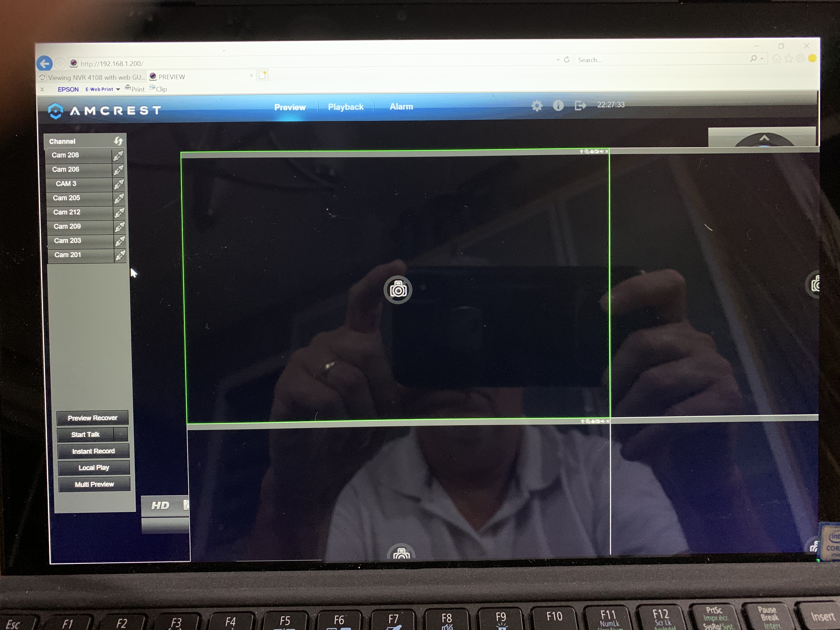Click the browser Back arrow
Viewport: 840px width, 630px height.
[x=45, y=63]
